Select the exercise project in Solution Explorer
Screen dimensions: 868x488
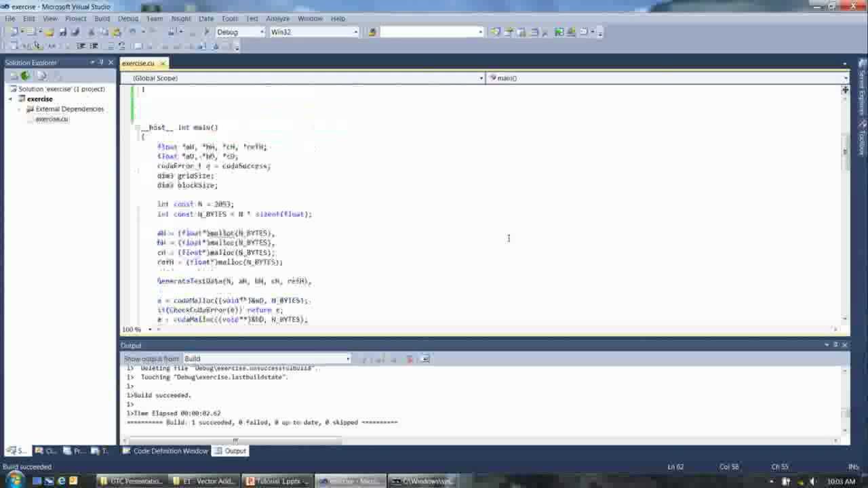39,99
